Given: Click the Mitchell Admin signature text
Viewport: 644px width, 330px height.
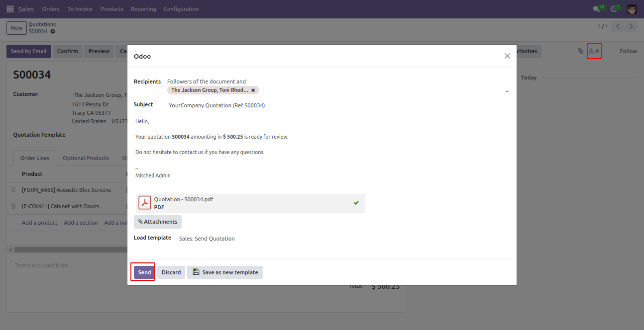Looking at the screenshot, I should (x=153, y=175).
